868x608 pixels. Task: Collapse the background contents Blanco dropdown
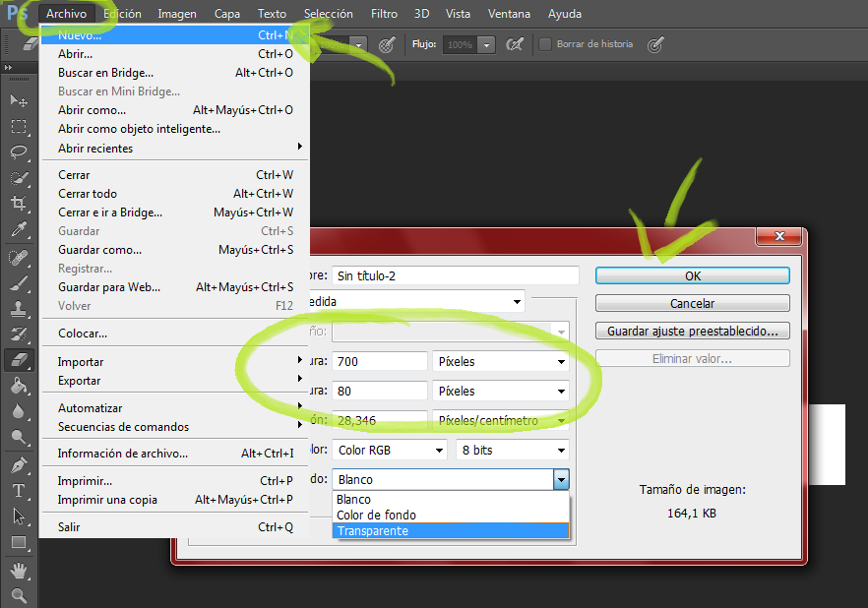561,480
